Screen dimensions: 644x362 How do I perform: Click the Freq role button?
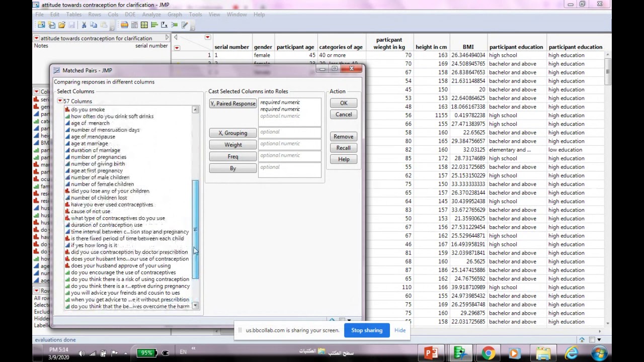pos(233,156)
